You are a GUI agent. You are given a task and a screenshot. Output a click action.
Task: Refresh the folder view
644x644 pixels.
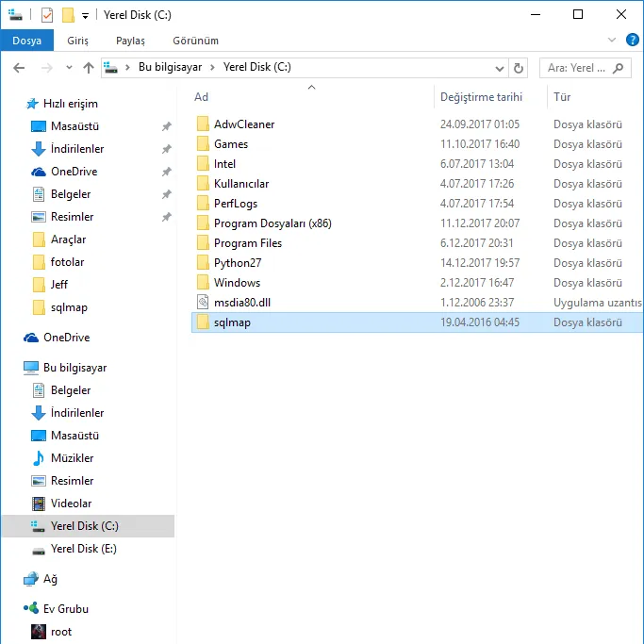click(x=519, y=68)
